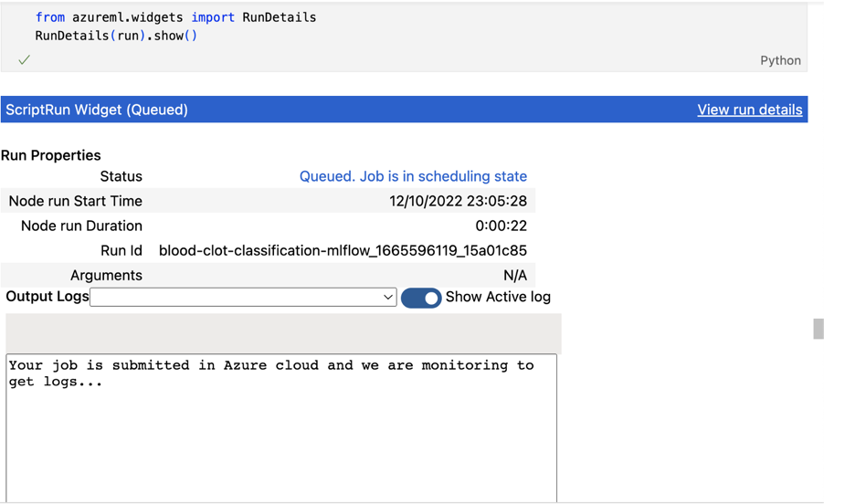This screenshot has height=504, width=855.
Task: Click the ScriptRun Widget (Queued) header title
Action: (97, 110)
